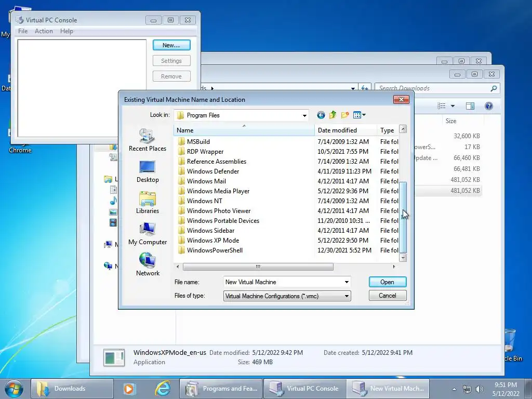Select the Windows Media Player folder

[x=218, y=191]
